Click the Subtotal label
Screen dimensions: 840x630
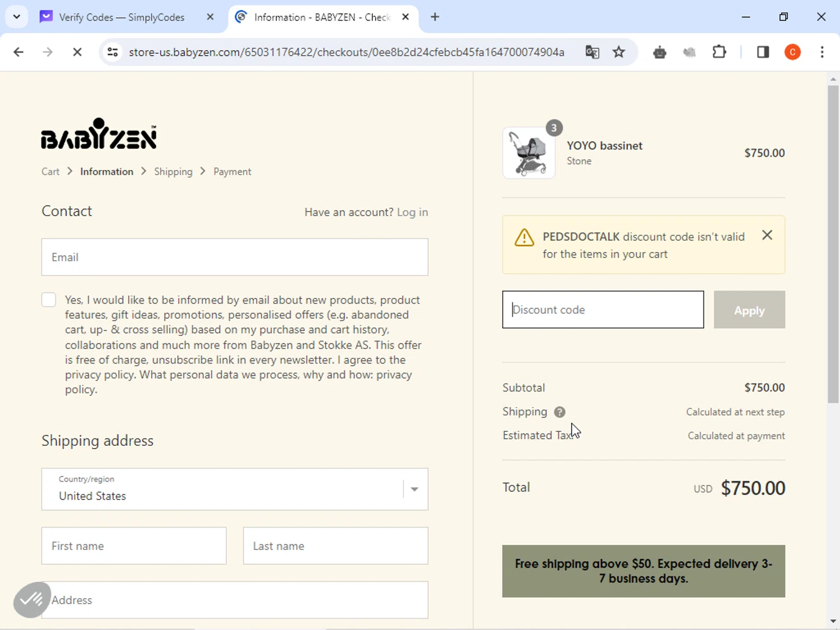tap(524, 388)
